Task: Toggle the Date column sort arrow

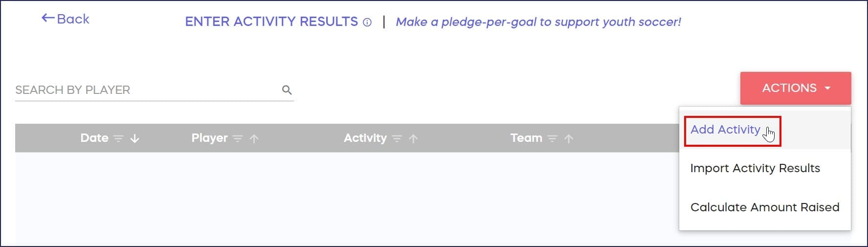Action: 135,139
